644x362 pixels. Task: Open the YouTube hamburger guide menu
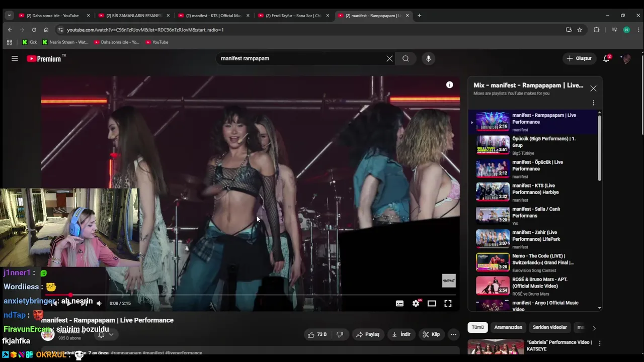(x=15, y=58)
